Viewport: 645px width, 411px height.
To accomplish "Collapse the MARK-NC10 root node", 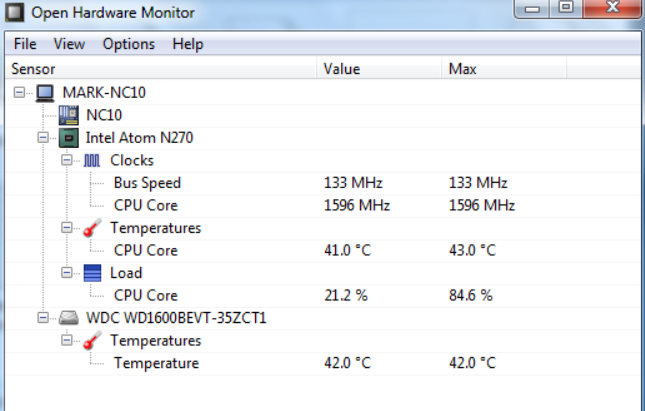I will click(19, 92).
